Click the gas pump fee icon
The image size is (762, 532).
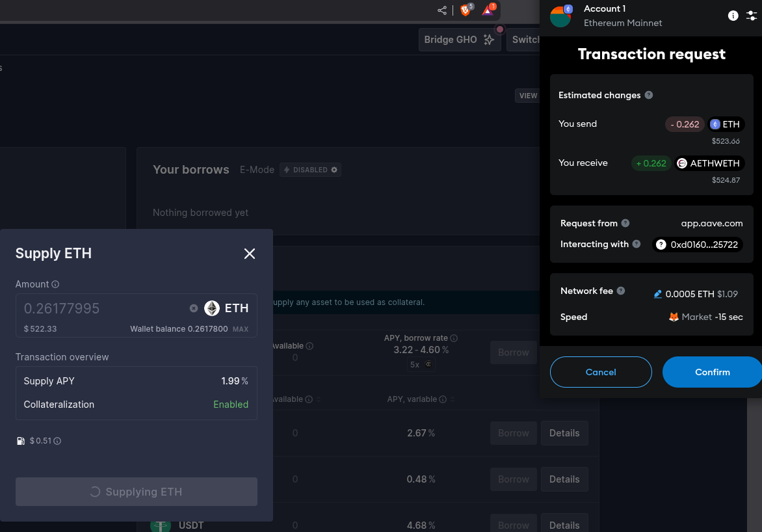click(x=20, y=440)
